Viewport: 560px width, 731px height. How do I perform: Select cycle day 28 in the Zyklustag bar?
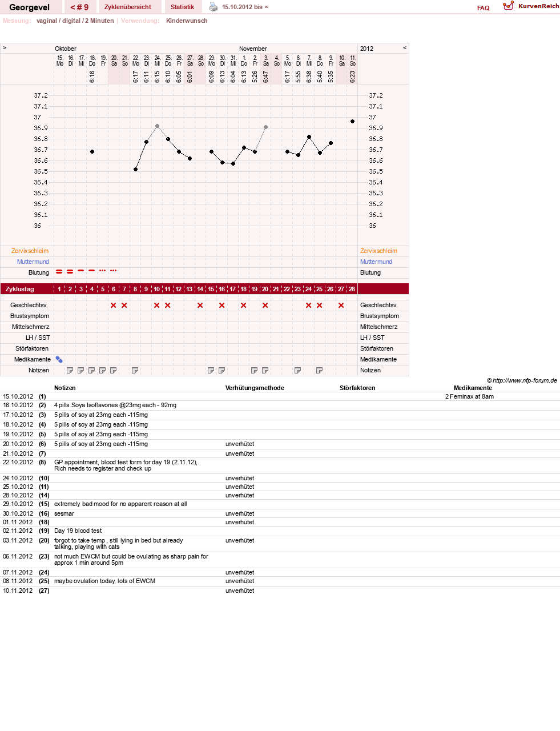[352, 289]
